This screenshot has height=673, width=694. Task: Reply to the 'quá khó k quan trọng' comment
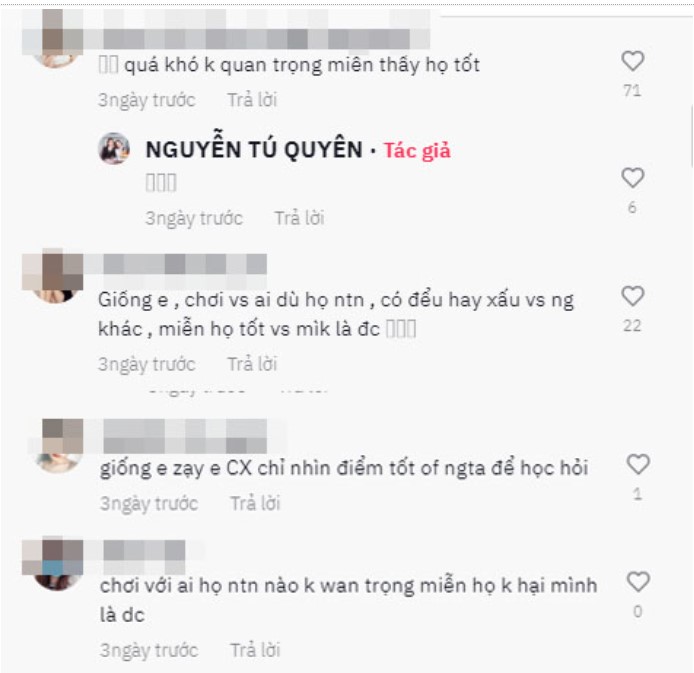pyautogui.click(x=252, y=100)
